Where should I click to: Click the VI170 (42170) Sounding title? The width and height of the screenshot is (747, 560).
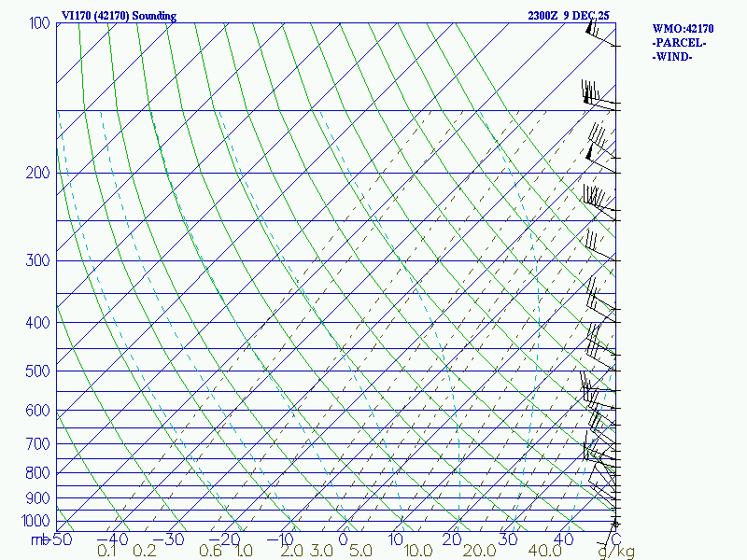pos(120,16)
